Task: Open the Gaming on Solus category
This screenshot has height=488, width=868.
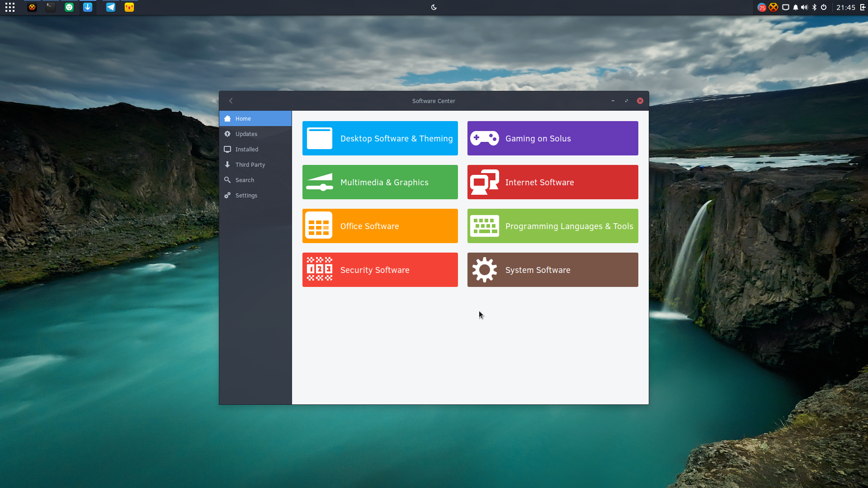Action: click(x=552, y=138)
